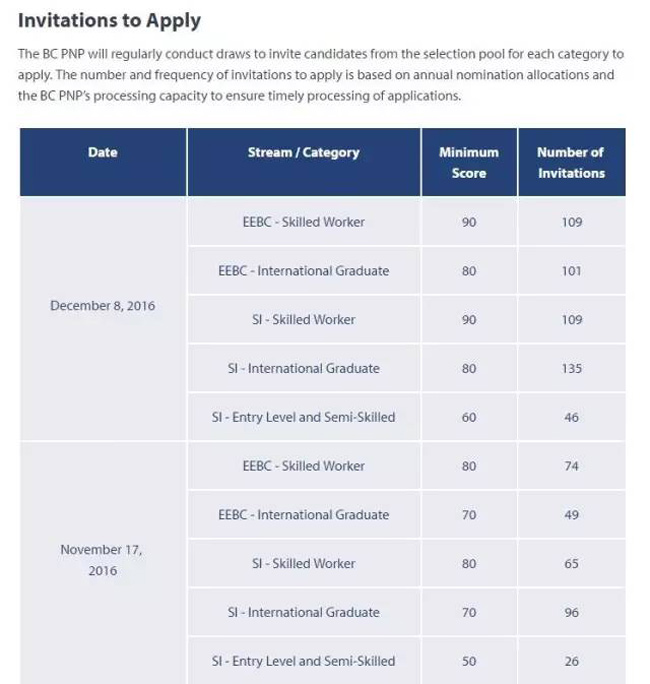Click the invitations value 26
Image resolution: width=650 pixels, height=684 pixels.
click(571, 661)
